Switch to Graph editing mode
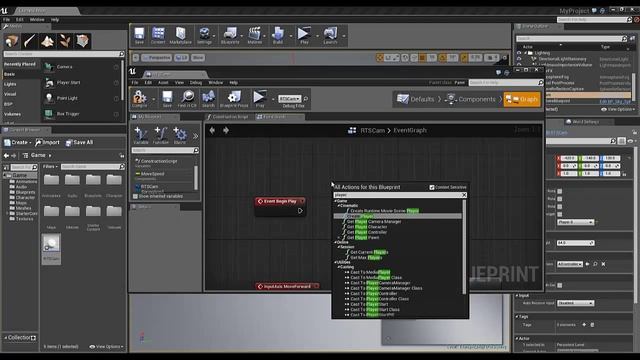640x360 pixels. tap(522, 99)
